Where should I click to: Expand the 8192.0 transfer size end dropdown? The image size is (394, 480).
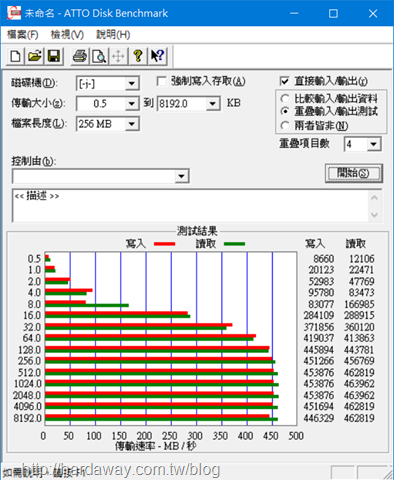coord(212,104)
